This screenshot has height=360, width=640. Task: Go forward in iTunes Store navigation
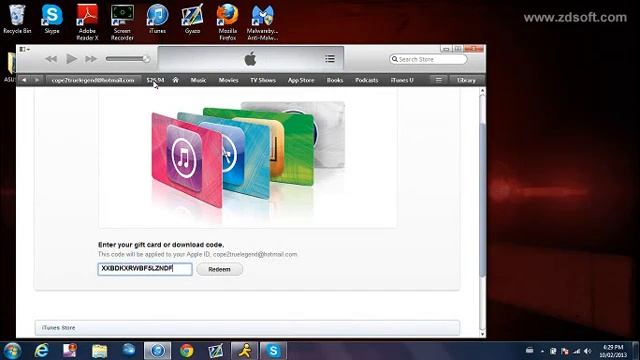click(x=37, y=80)
